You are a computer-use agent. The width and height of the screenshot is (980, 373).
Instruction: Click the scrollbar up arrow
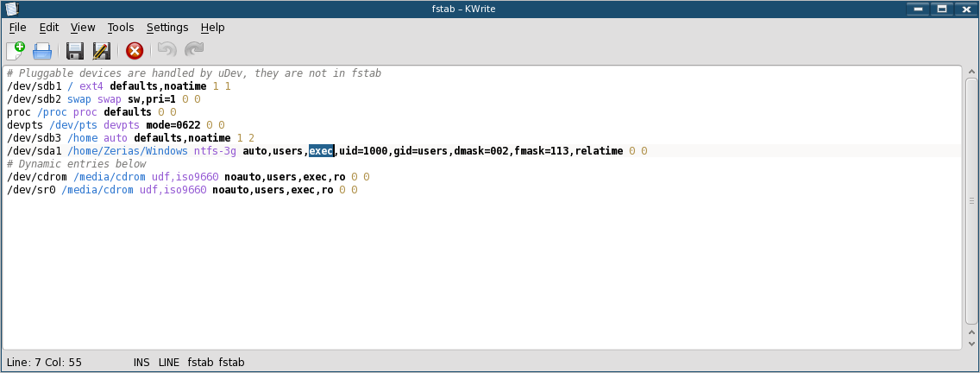971,72
